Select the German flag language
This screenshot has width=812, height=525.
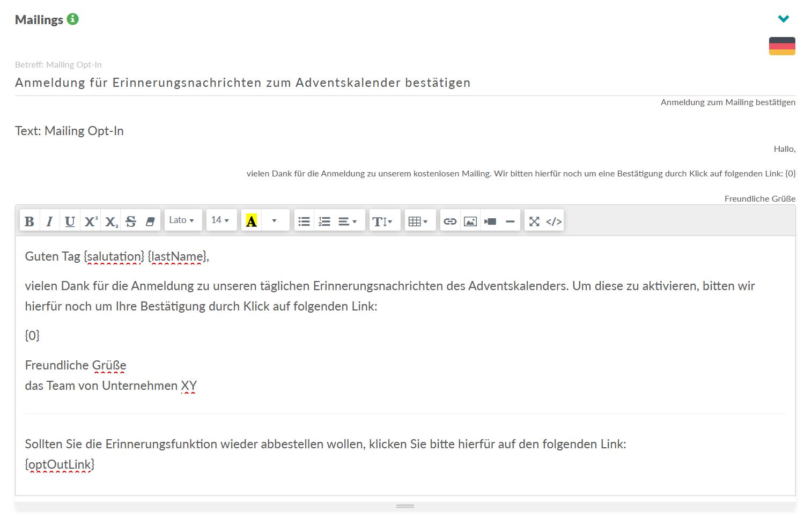782,46
